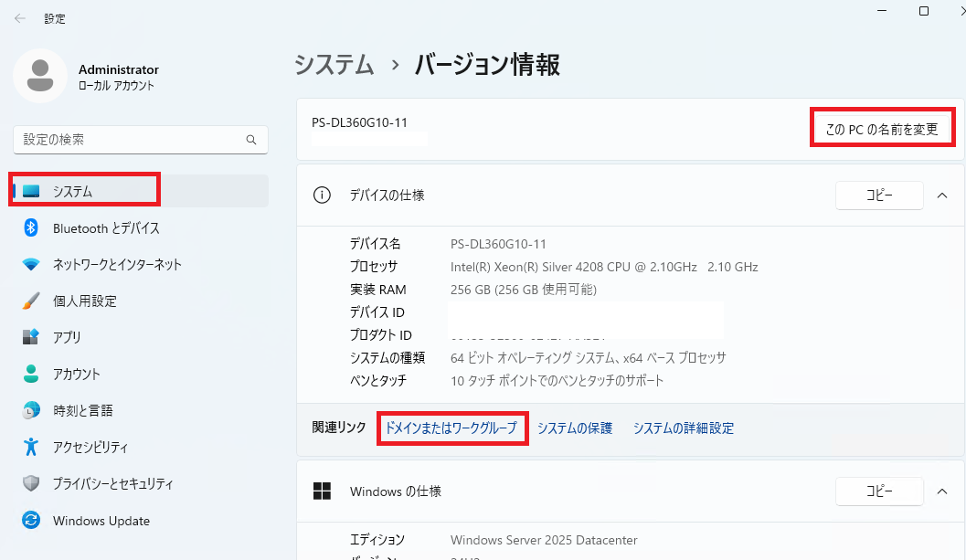
Task: Collapse the デバイスの仕様 section chevron
Action: pyautogui.click(x=942, y=195)
